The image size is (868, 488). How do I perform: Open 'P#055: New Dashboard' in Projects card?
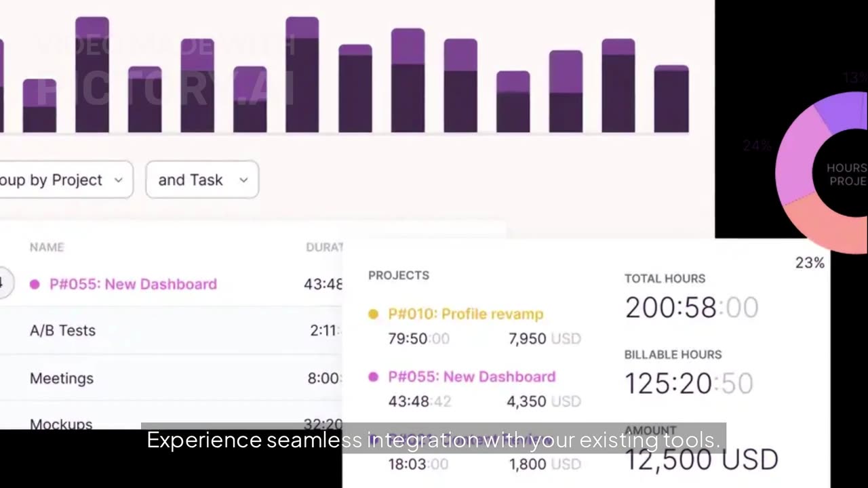472,377
